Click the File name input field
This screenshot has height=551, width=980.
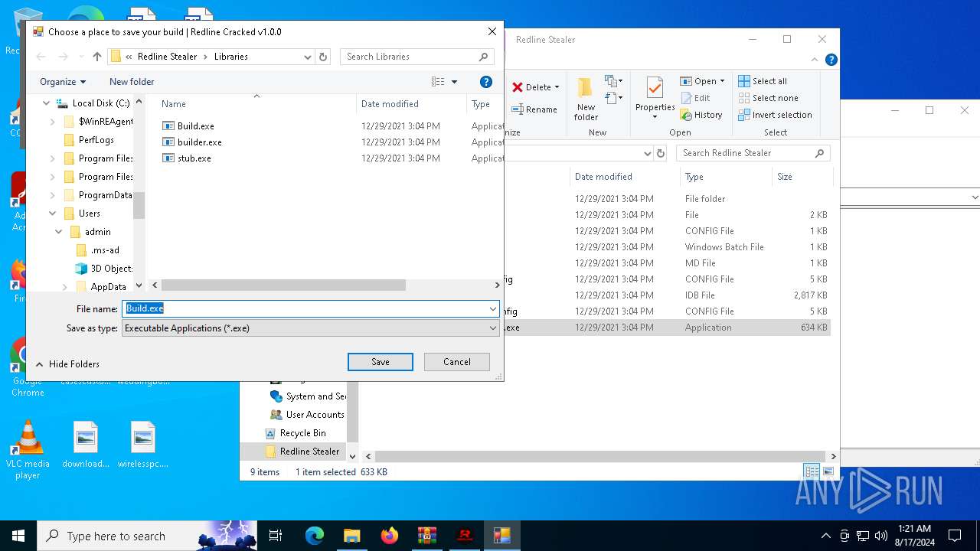coord(305,308)
